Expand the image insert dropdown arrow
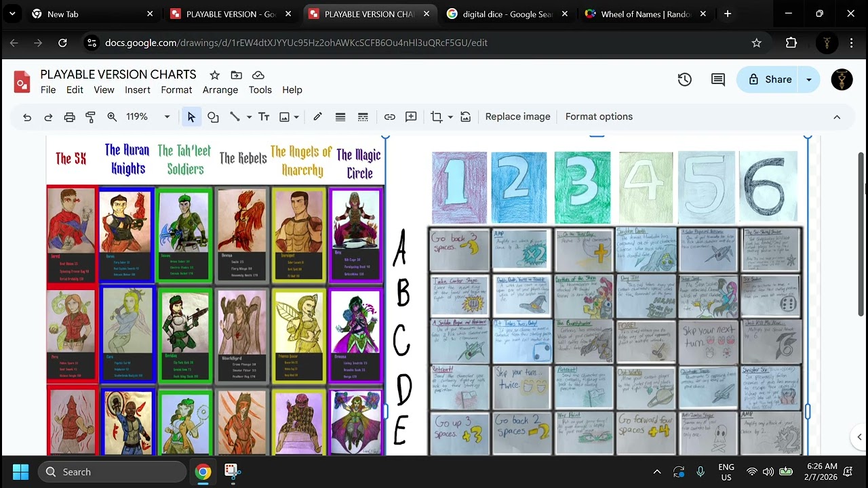 296,117
